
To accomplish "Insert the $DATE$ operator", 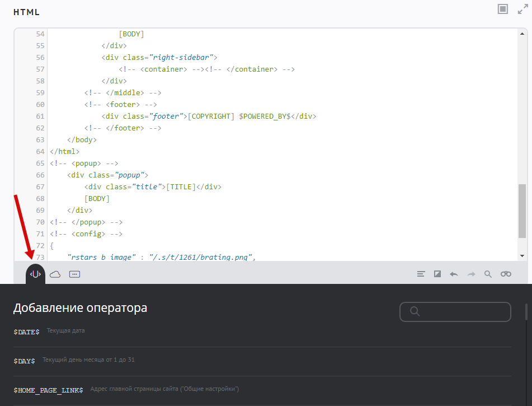I will click(x=26, y=332).
